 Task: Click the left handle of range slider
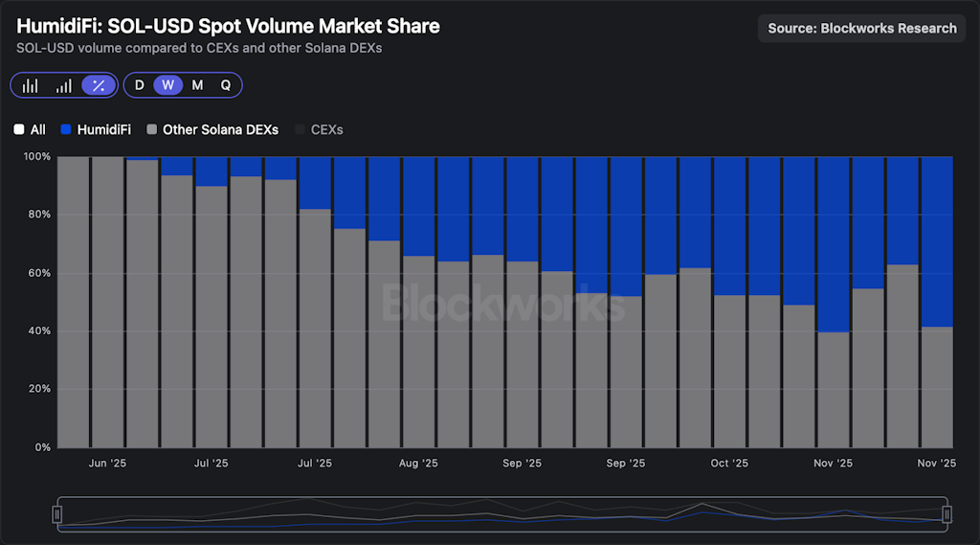click(57, 514)
